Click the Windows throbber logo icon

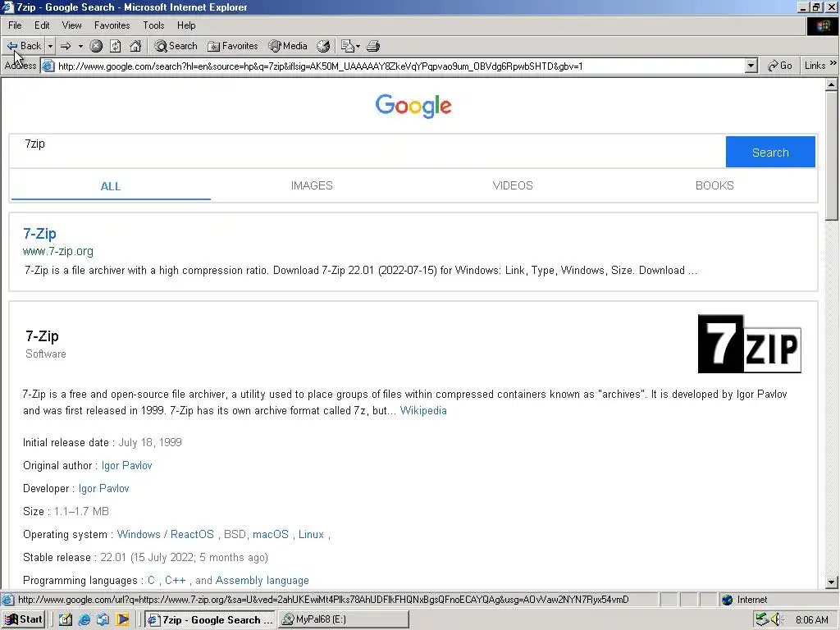822,25
